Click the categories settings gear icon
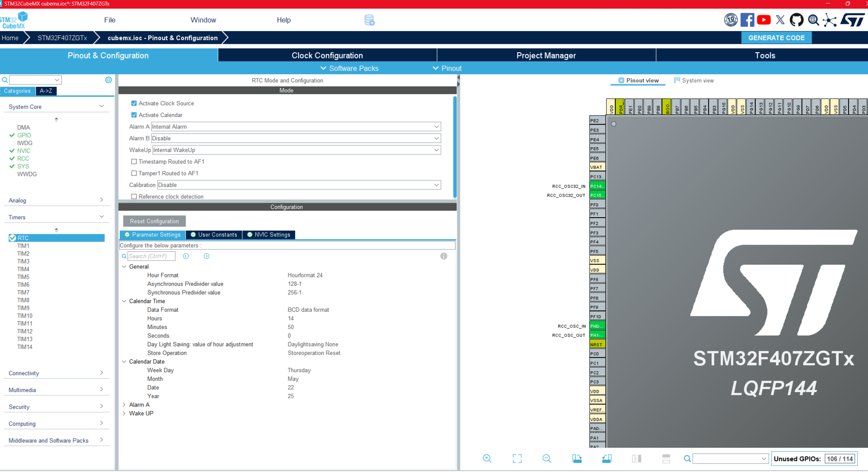Viewport: 868px width, 473px height. click(109, 80)
